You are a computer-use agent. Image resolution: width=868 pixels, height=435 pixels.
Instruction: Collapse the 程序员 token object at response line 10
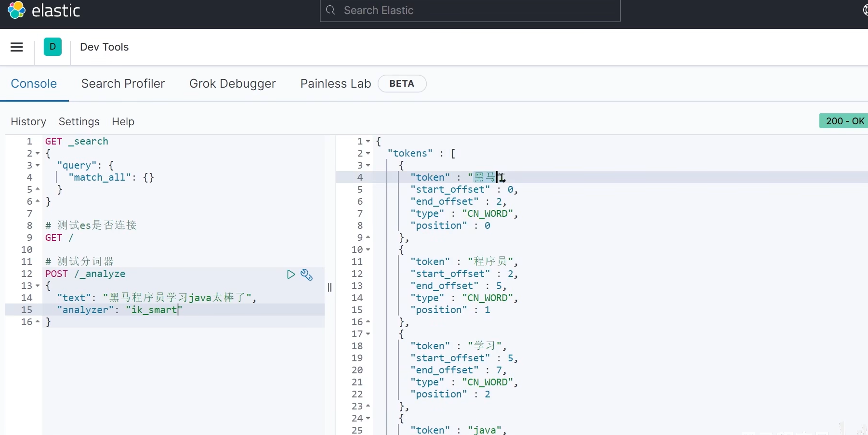click(x=368, y=250)
